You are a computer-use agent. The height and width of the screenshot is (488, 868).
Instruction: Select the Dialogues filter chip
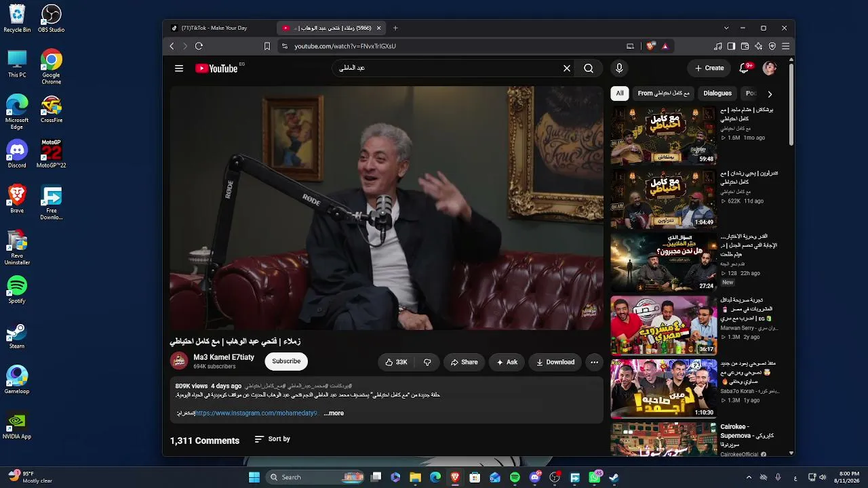point(717,94)
